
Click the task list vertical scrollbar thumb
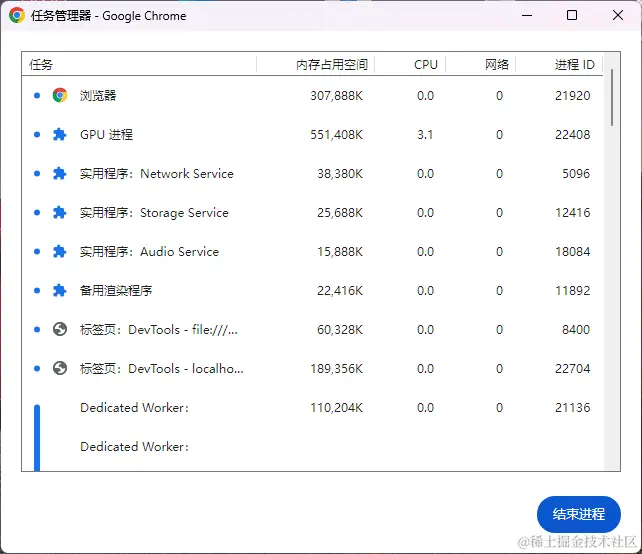click(x=612, y=97)
